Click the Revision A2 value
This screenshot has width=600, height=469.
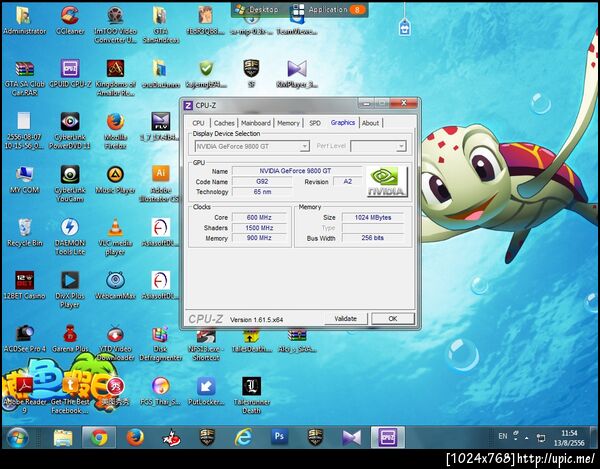coord(347,181)
